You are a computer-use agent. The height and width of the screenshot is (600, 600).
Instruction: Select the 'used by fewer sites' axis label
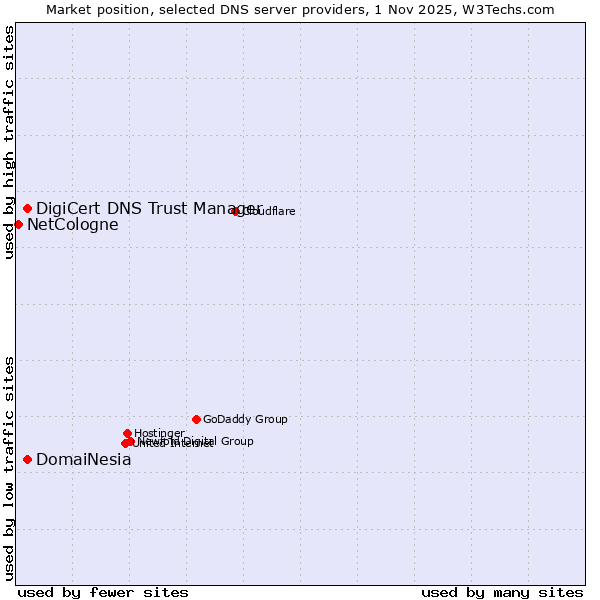point(103,592)
